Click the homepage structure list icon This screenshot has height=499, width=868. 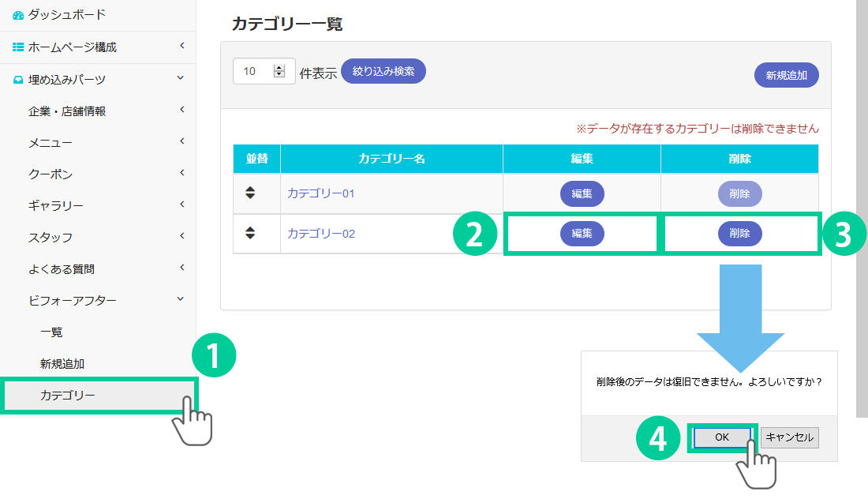click(18, 47)
